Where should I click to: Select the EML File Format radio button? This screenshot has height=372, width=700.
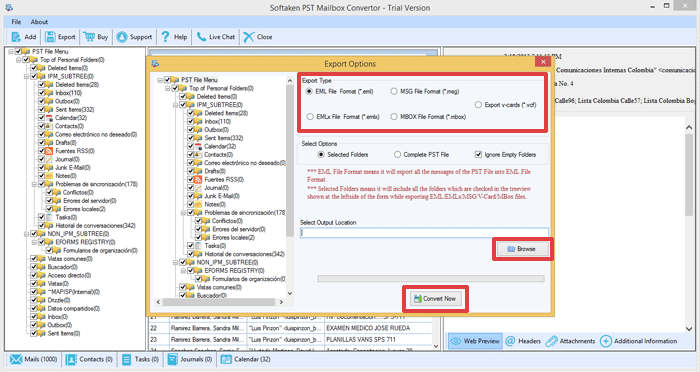click(309, 92)
